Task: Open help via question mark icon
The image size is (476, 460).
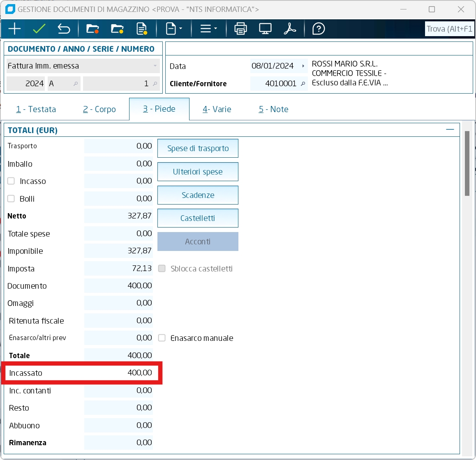Action: click(319, 29)
